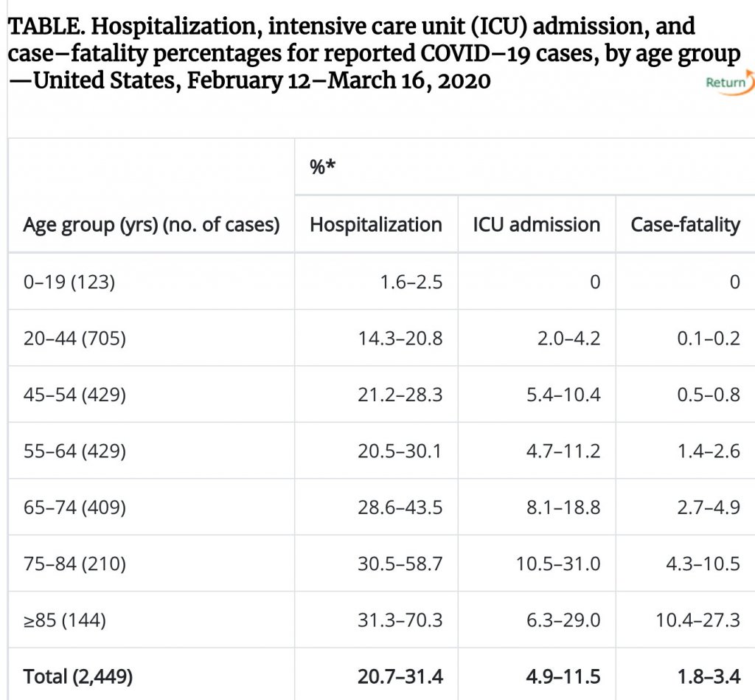755x700 pixels.
Task: Click the 31.3–70.3 hospitalization value
Action: click(400, 620)
